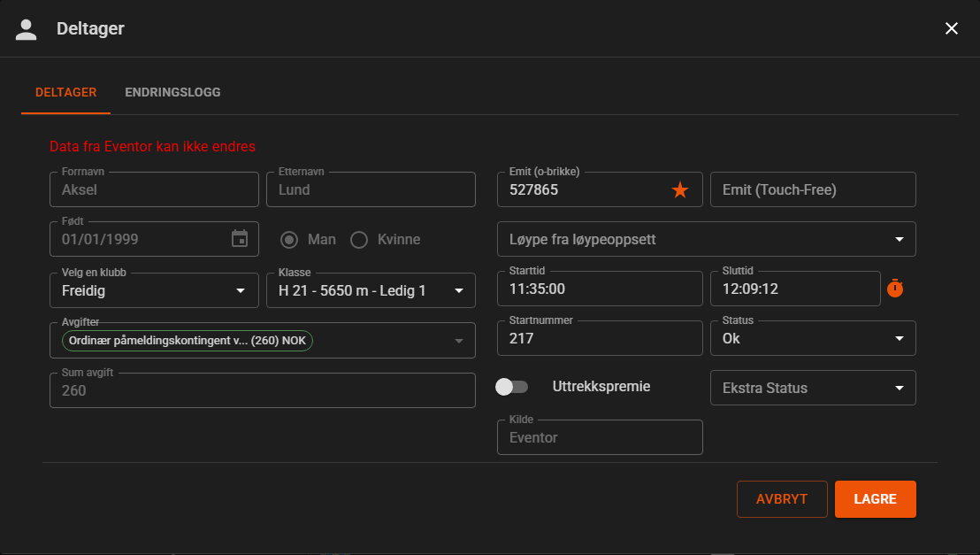Open the calendar picker in Født field
Viewport: 980px width, 555px height.
point(240,238)
